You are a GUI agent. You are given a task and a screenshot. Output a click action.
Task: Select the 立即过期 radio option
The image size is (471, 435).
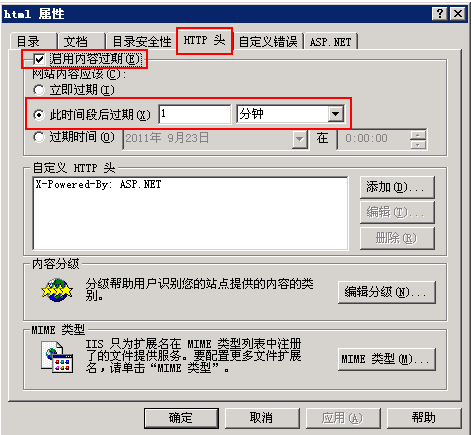pos(39,90)
